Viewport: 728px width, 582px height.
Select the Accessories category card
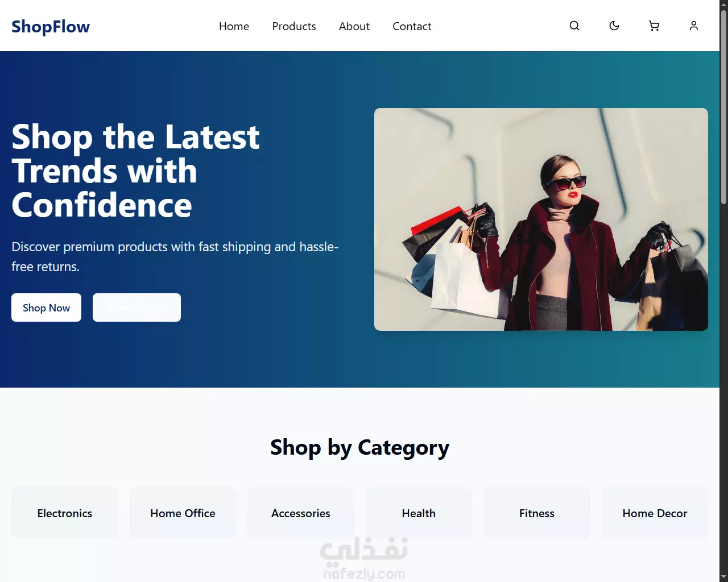301,513
